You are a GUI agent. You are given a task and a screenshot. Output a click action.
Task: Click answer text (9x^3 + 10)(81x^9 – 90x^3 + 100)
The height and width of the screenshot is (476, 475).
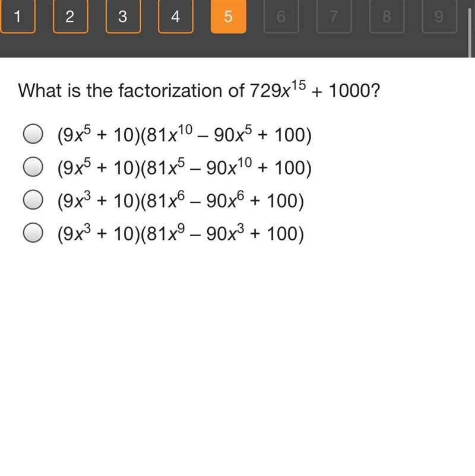[x=180, y=233]
